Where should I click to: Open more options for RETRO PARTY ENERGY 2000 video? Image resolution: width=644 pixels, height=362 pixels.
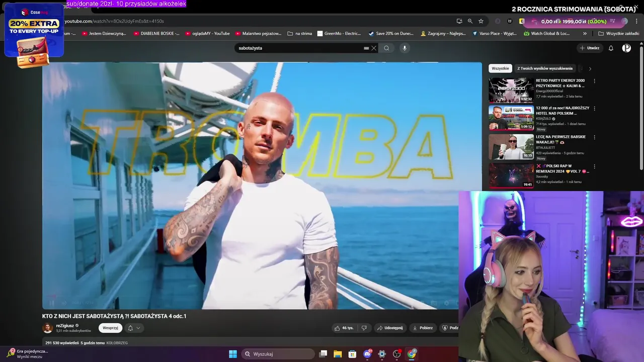594,81
